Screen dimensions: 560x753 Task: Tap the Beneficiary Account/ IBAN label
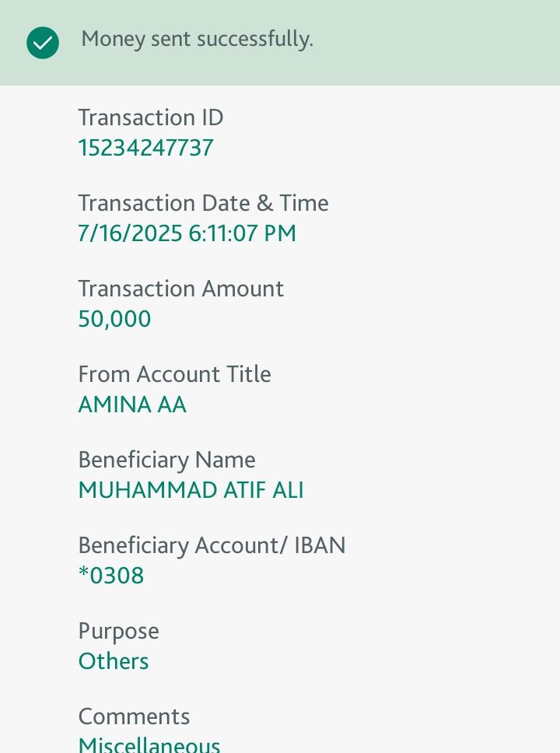tap(212, 545)
